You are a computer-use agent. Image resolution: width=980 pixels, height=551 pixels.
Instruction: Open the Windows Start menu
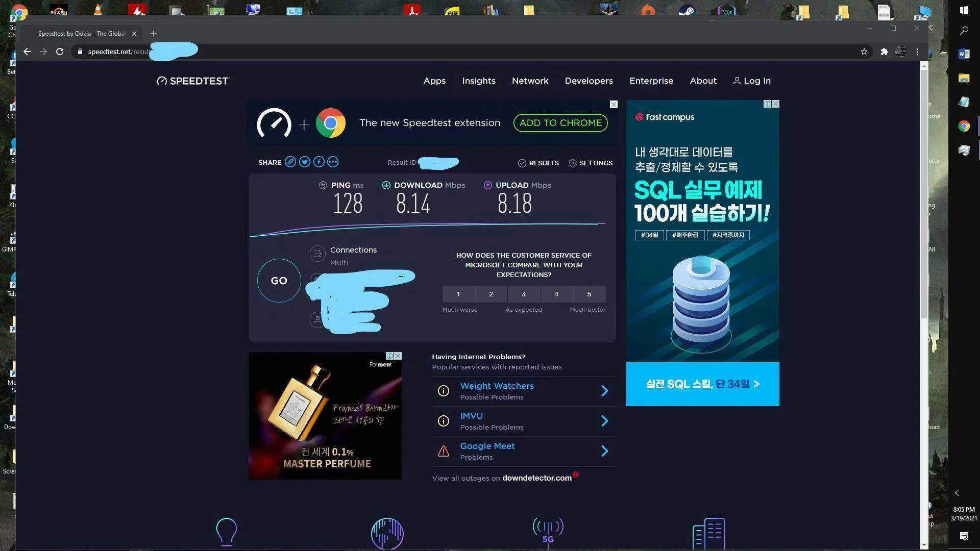tap(964, 10)
